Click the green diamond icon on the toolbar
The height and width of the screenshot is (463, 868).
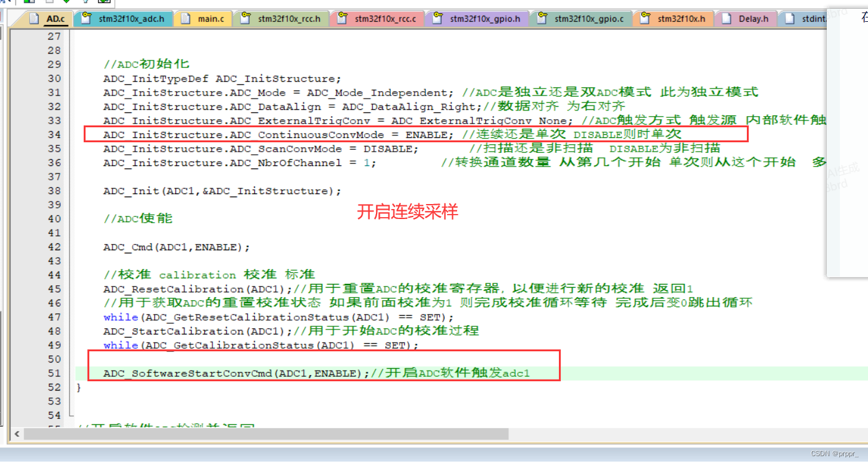point(66,2)
